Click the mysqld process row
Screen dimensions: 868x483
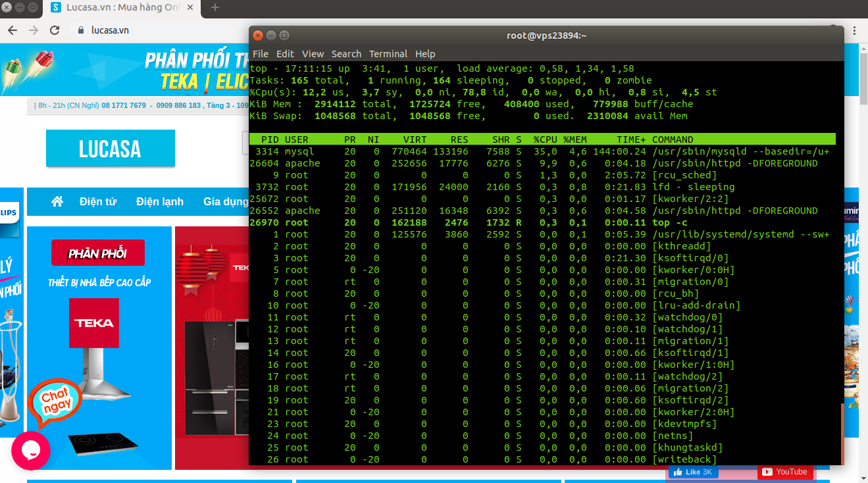[542, 151]
